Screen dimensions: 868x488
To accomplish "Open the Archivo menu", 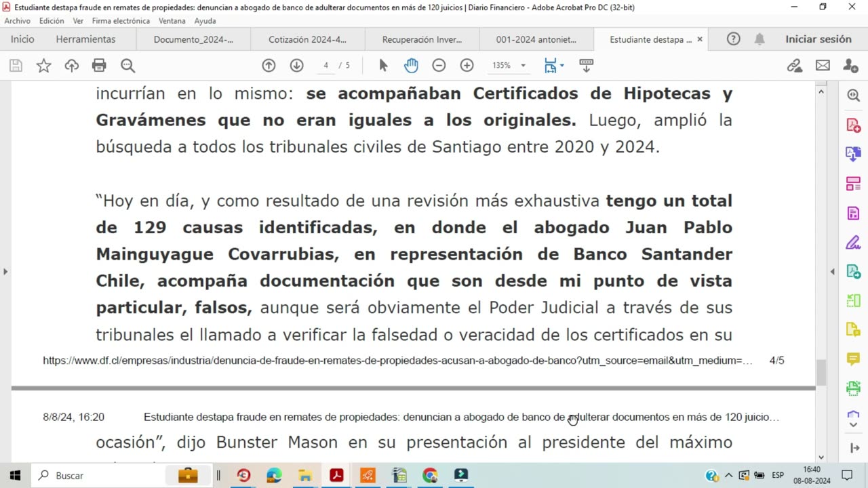I will 17,21.
